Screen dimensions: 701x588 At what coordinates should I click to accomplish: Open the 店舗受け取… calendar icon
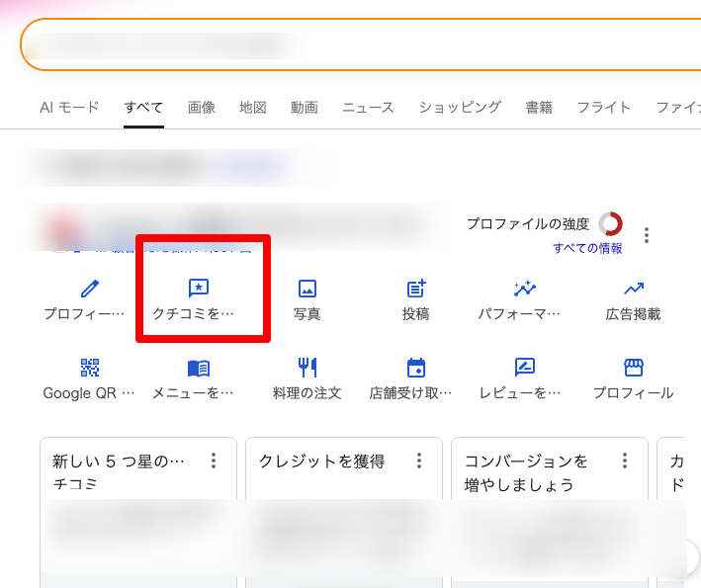click(416, 368)
